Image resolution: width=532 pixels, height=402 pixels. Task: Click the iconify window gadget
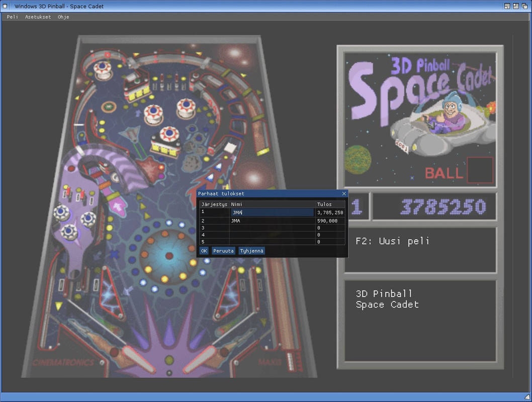click(507, 6)
